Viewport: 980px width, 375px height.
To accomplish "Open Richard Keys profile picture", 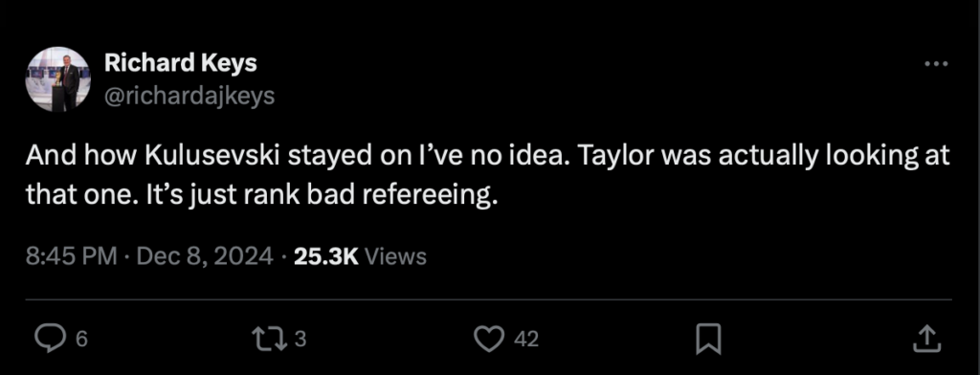I will coord(57,79).
